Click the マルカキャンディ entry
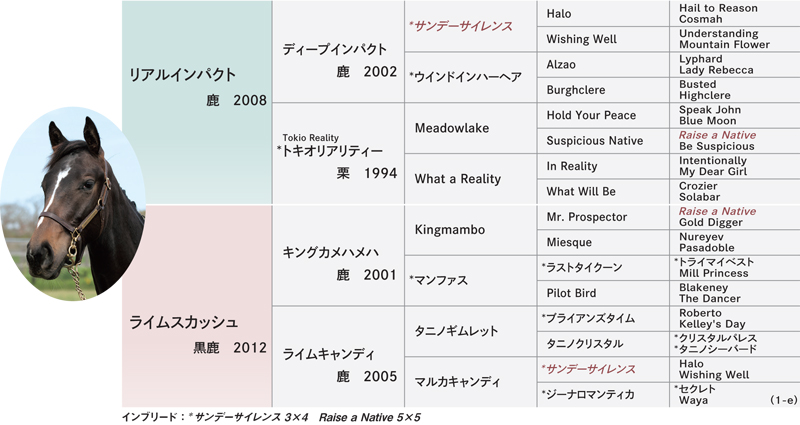Screen dimensions: 800x425 [x=470, y=382]
